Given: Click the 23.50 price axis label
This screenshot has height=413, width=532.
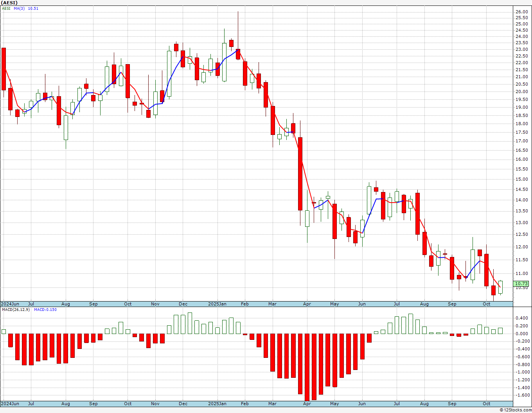Looking at the screenshot, I should (x=521, y=43).
